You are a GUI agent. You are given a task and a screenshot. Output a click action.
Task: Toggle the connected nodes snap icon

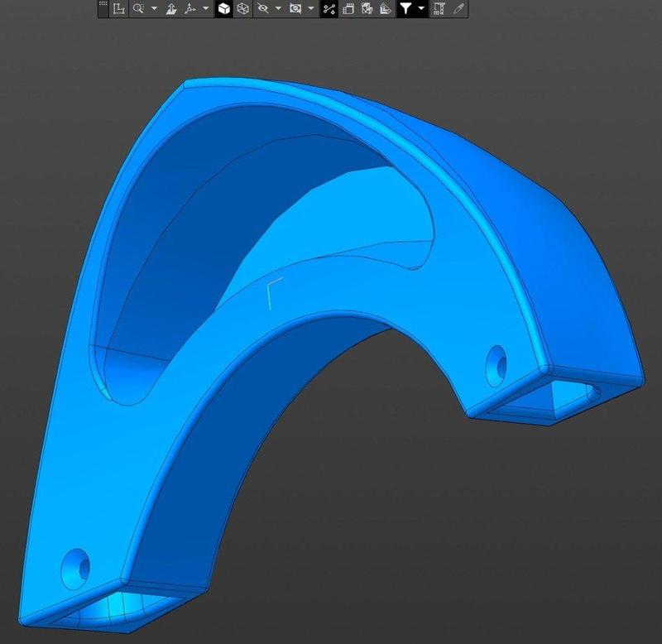329,9
